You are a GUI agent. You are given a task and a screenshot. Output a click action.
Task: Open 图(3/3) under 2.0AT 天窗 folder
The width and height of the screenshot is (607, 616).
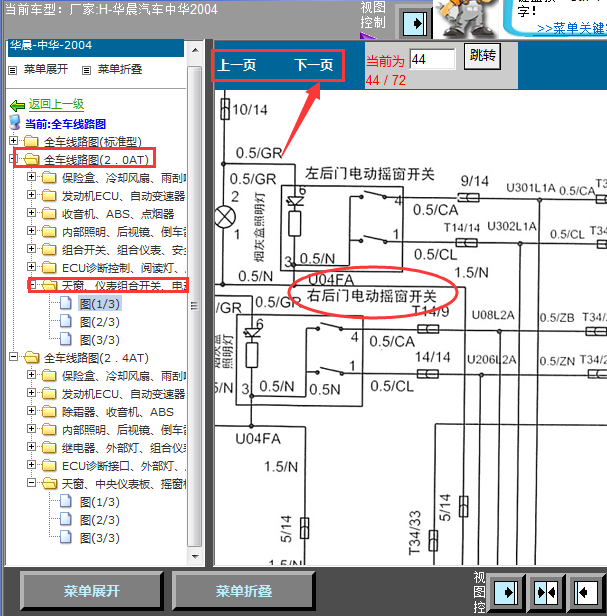click(x=99, y=340)
